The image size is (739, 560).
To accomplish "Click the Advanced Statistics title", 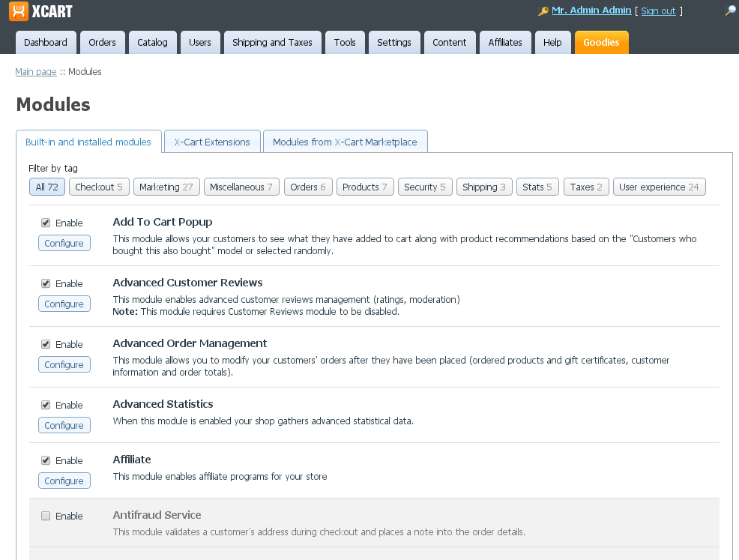I will [163, 405].
